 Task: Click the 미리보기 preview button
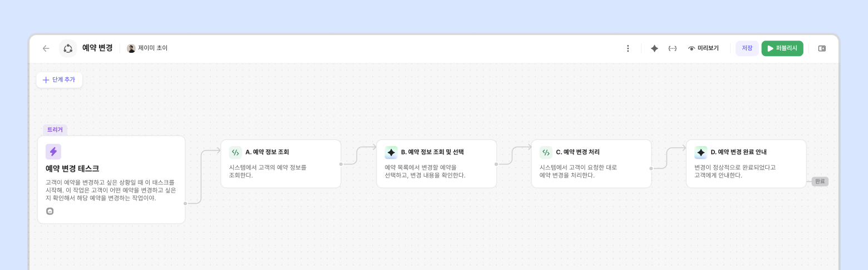703,48
